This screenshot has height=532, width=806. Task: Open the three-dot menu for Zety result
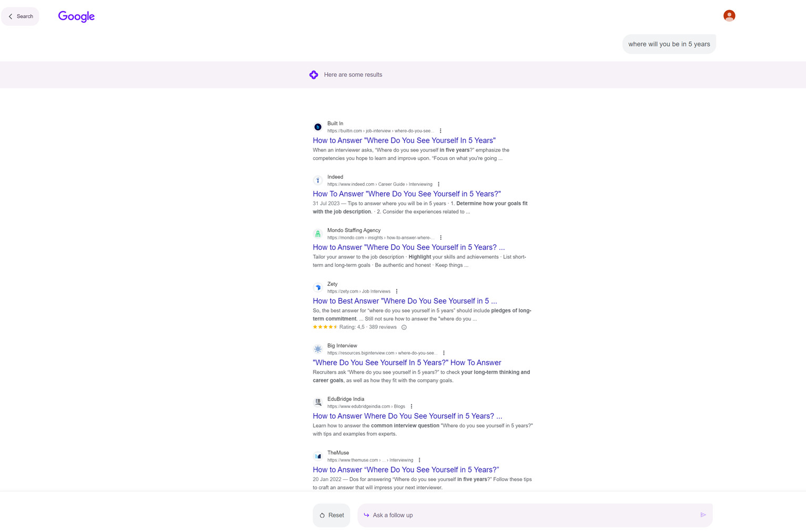[x=396, y=291]
